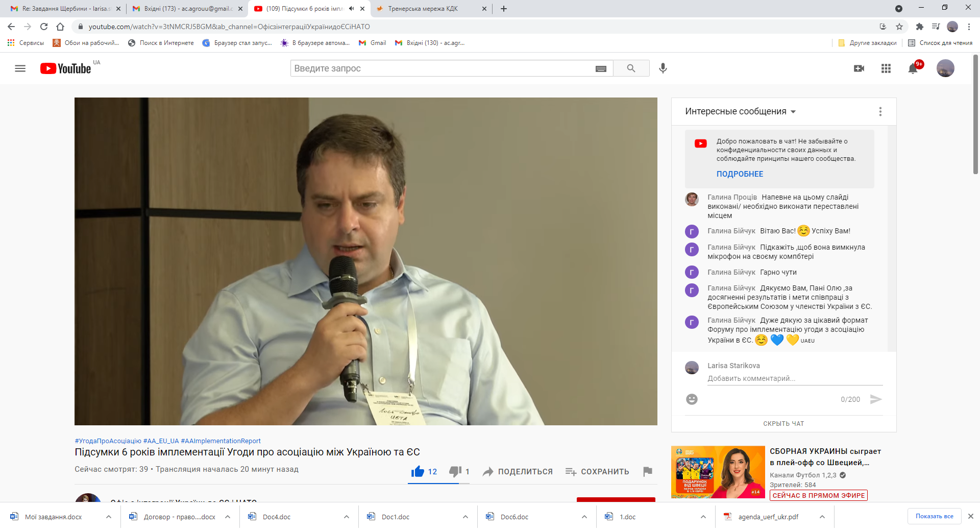Open on-screen keyboard in search box
This screenshot has width=980, height=531.
(x=601, y=69)
